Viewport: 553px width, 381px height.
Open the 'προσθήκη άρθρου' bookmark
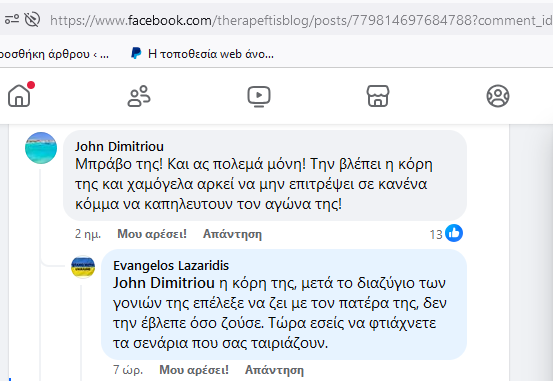coord(55,54)
